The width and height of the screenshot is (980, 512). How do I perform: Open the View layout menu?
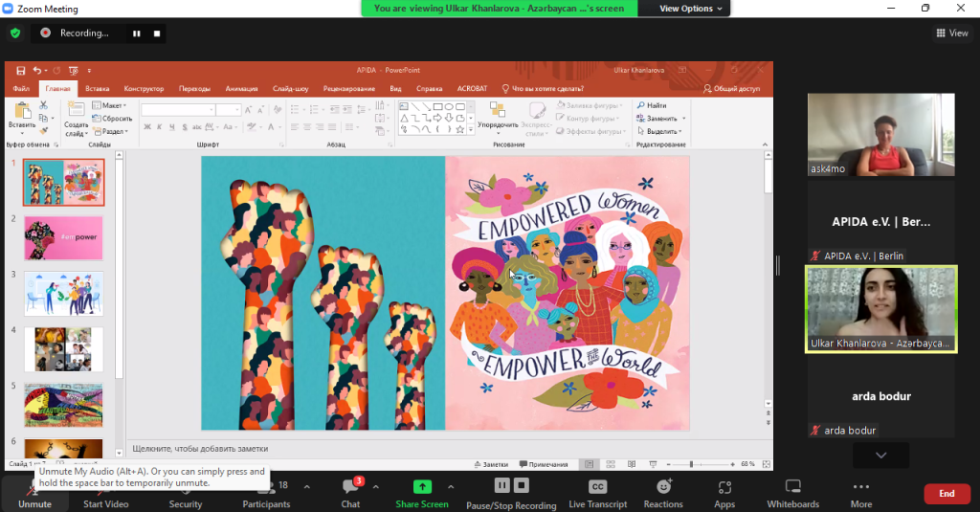[x=952, y=33]
